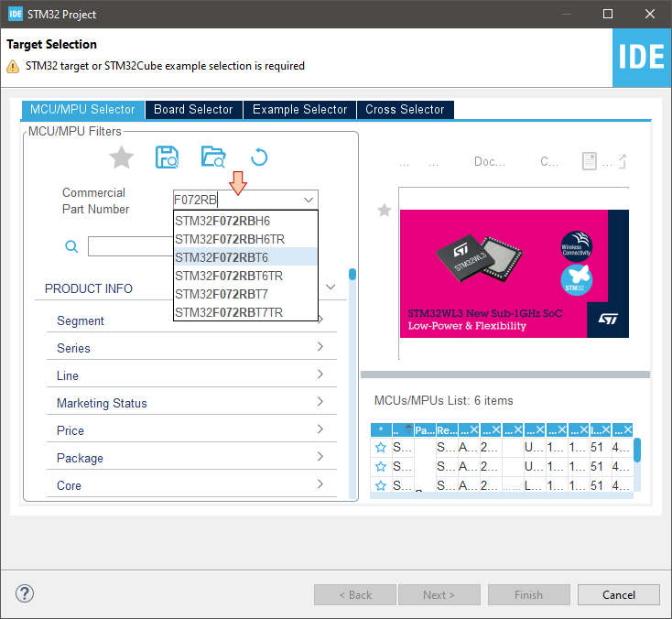Click the Finish button
This screenshot has width=672, height=619.
(529, 594)
